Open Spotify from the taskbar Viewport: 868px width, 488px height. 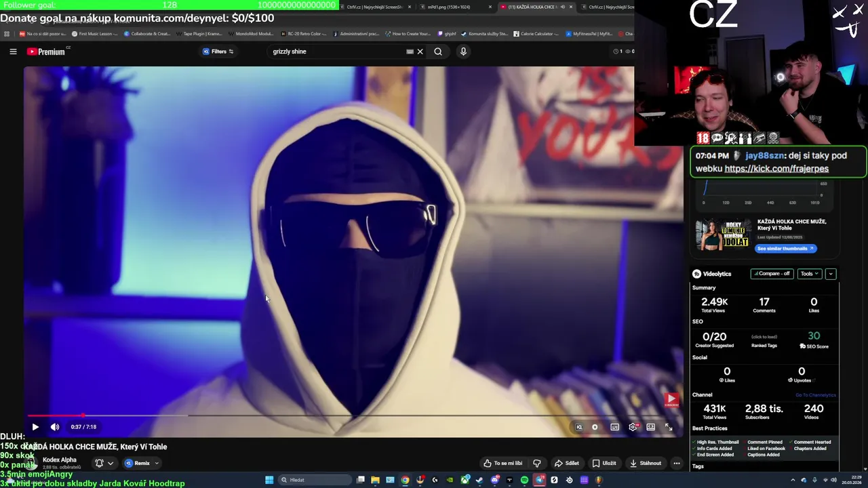click(x=524, y=480)
